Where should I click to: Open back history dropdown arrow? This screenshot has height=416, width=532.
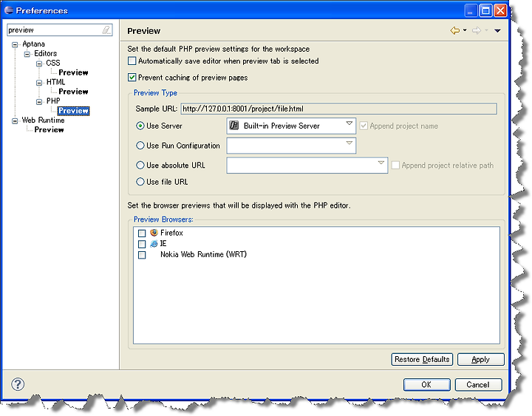465,30
